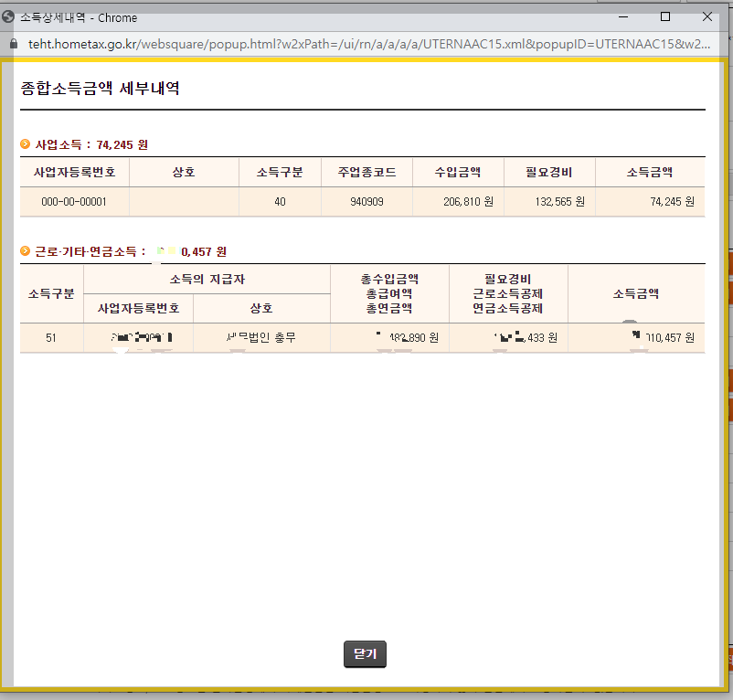733x700 pixels.
Task: Click the 수입금액 column header
Action: click(x=458, y=172)
